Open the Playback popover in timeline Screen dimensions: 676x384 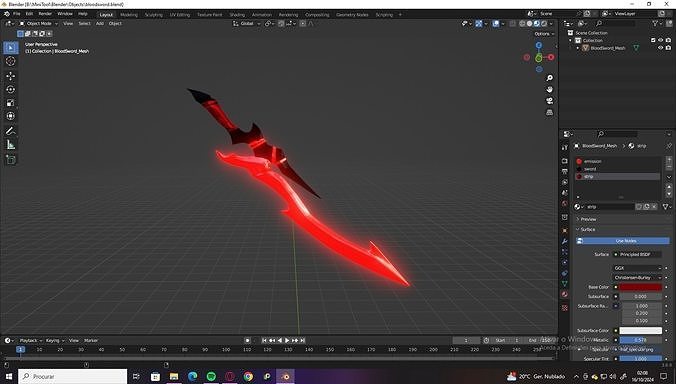coord(30,340)
